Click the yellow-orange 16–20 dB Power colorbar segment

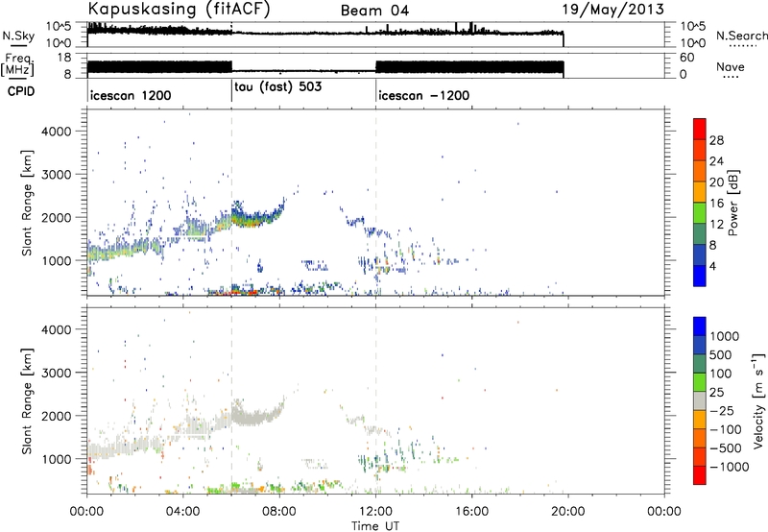tap(700, 192)
